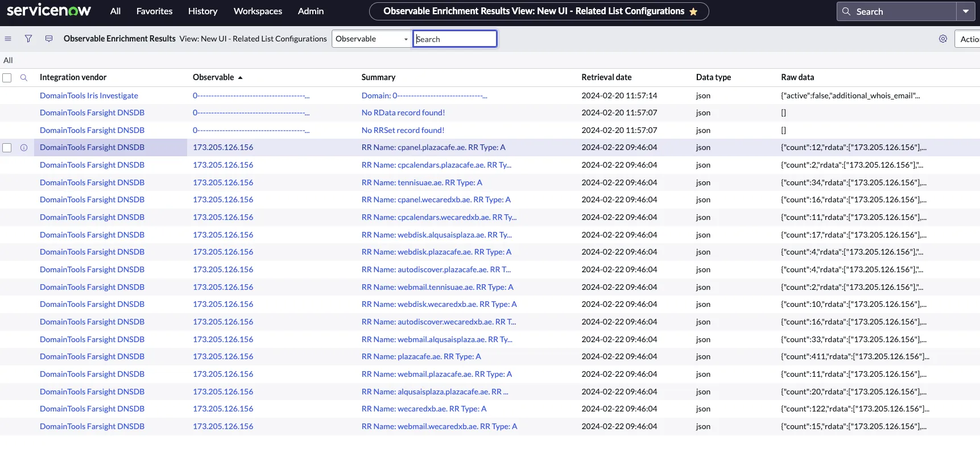
Task: Toggle the favorite star in the title pill
Action: pos(693,11)
